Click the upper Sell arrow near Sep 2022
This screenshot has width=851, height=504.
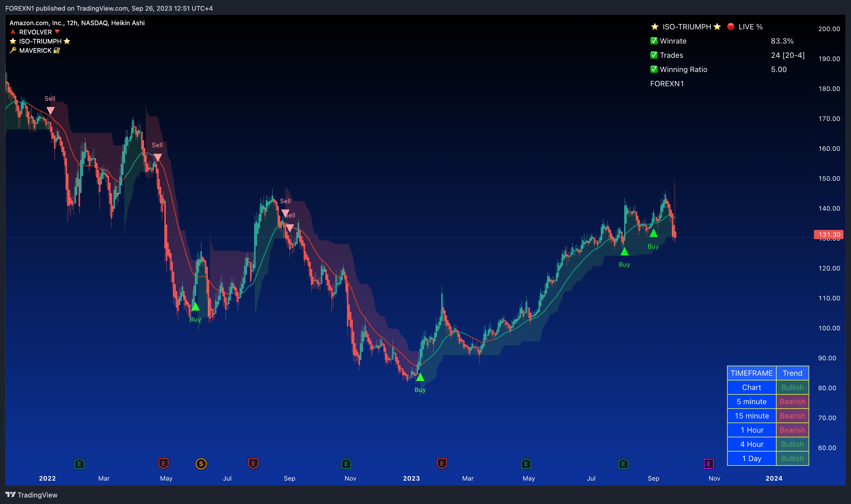(286, 213)
